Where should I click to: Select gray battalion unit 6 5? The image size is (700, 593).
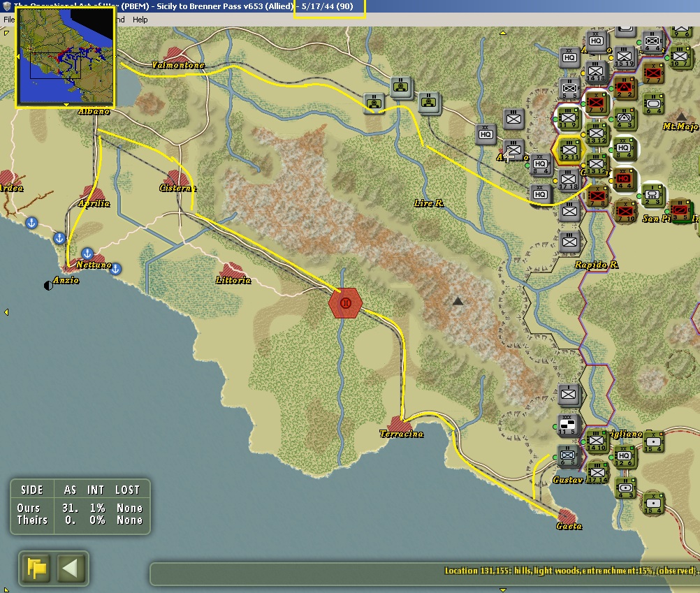(x=568, y=456)
